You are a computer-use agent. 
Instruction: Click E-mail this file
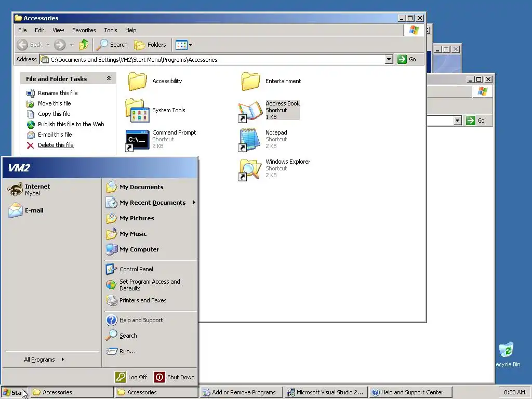pyautogui.click(x=55, y=135)
